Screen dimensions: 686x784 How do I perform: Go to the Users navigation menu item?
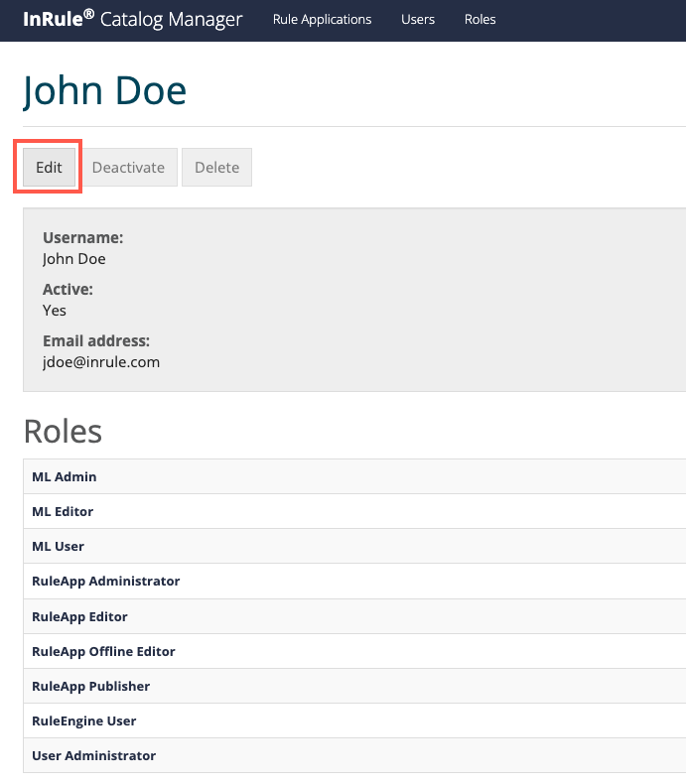[x=417, y=20]
